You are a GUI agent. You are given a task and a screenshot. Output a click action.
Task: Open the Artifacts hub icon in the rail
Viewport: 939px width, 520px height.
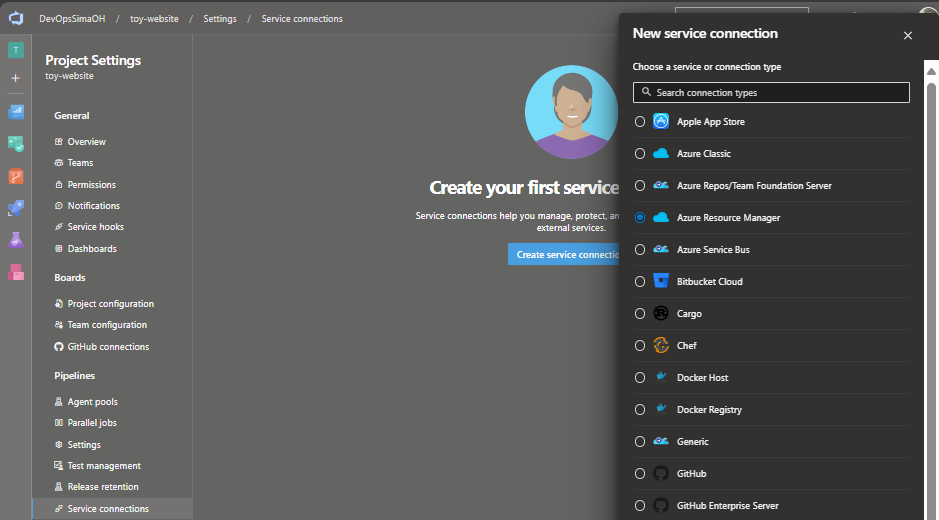click(x=16, y=272)
